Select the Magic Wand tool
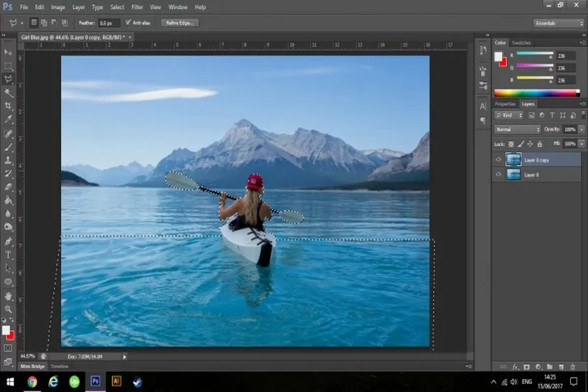Screen dimensions: 588x392 click(8, 92)
